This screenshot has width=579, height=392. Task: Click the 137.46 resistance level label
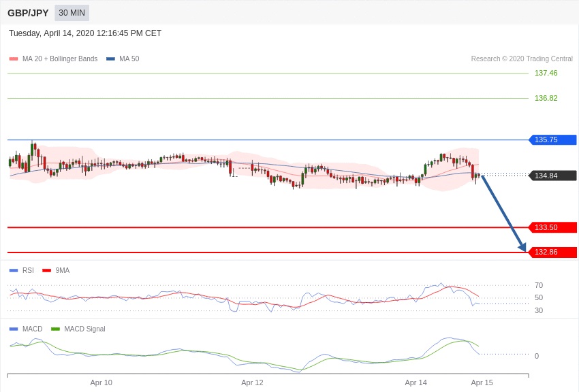[546, 73]
